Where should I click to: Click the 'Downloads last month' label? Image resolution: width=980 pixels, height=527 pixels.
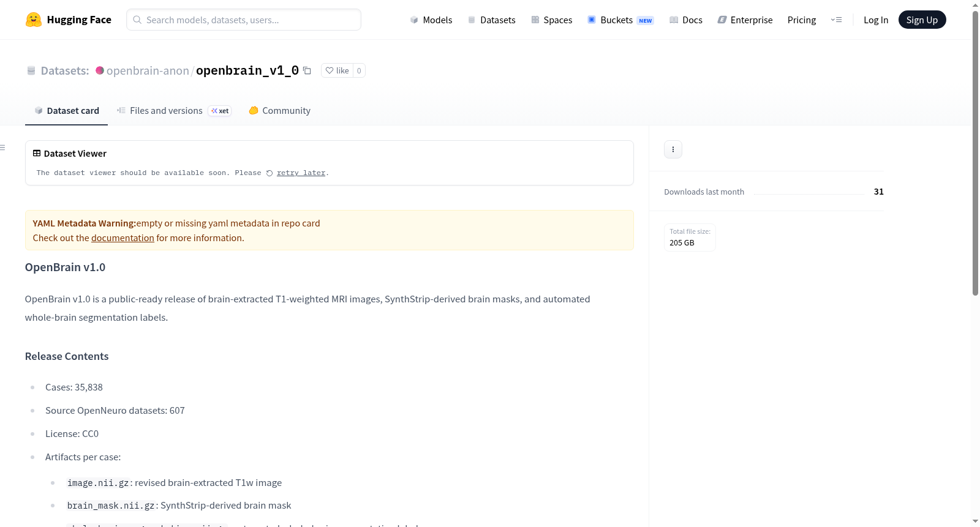pos(704,192)
